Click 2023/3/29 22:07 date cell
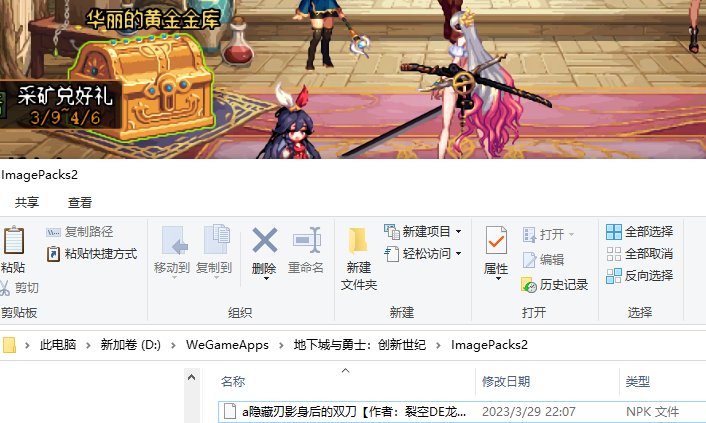 point(529,412)
